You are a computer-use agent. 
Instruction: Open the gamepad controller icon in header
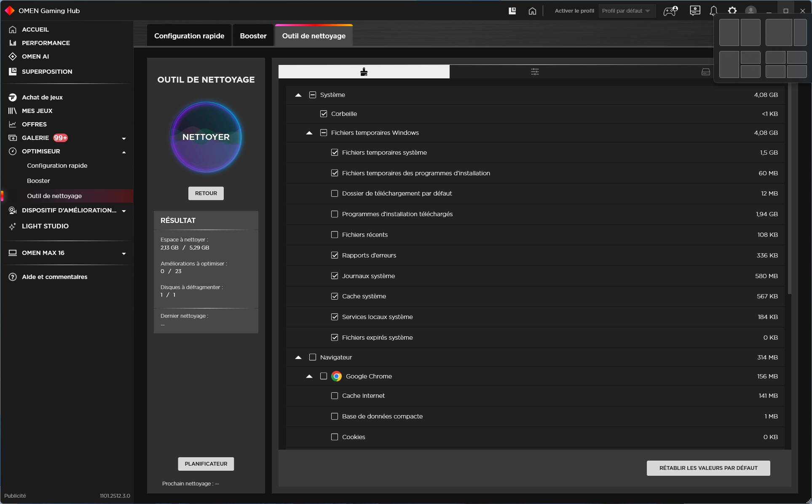[670, 11]
